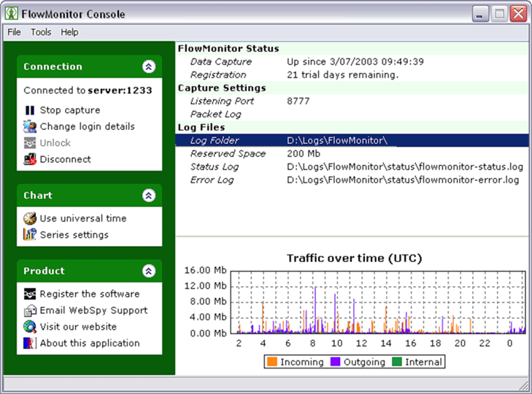The width and height of the screenshot is (532, 394).
Task: Click the About this application icon
Action: coord(30,343)
